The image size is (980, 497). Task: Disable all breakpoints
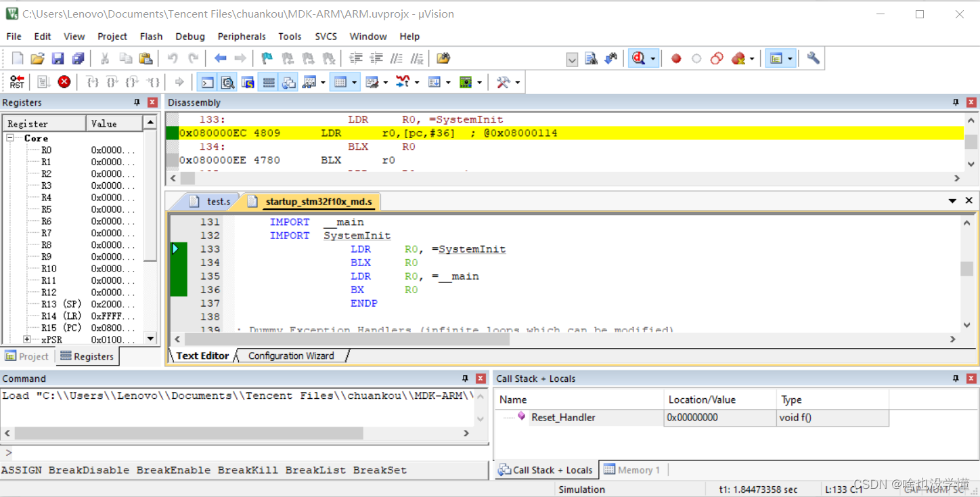(x=717, y=58)
